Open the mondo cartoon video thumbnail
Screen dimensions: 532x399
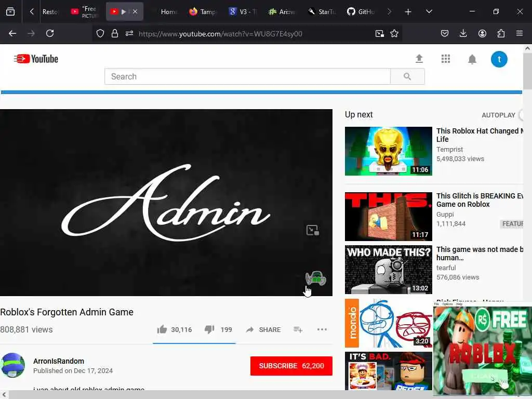[x=389, y=323]
